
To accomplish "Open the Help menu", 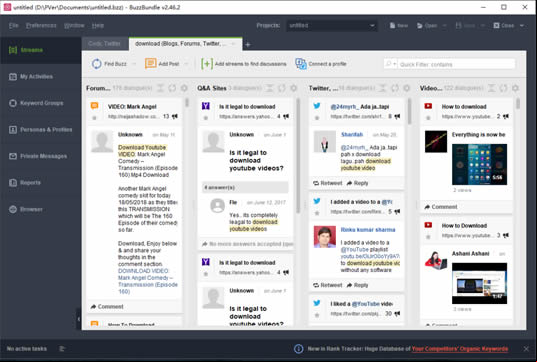I will pos(98,26).
